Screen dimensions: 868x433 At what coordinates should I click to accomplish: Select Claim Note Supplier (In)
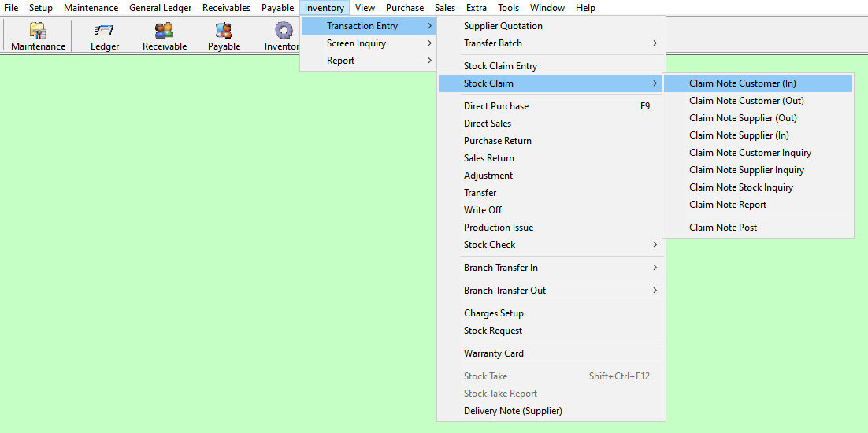point(758,135)
